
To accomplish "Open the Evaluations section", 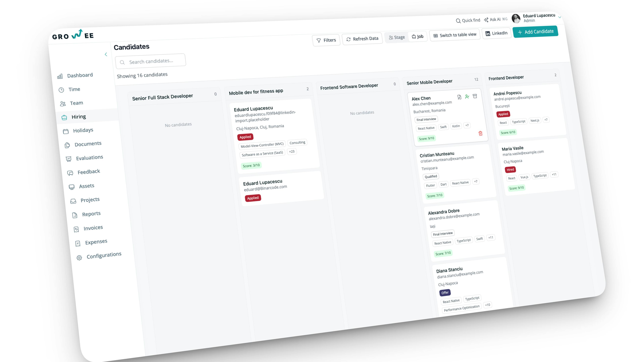I will [90, 158].
